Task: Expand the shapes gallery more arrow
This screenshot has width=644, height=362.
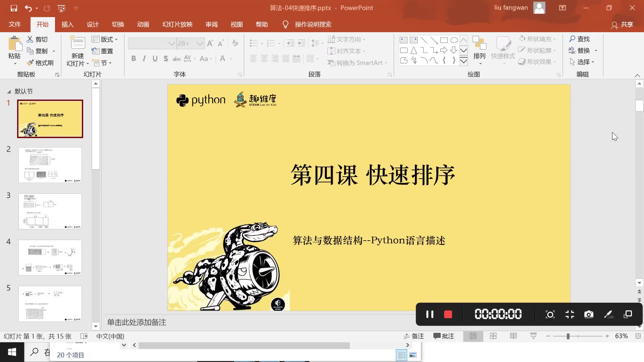Action: pyautogui.click(x=463, y=61)
